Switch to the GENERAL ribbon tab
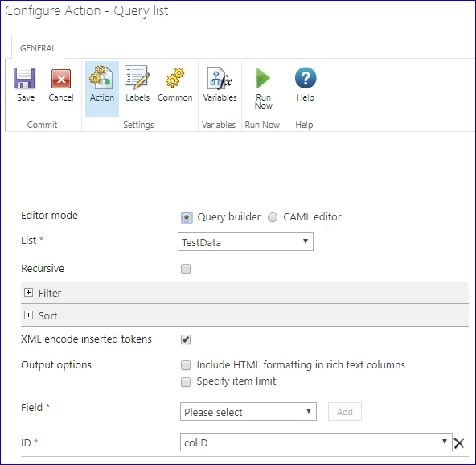 pos(38,48)
